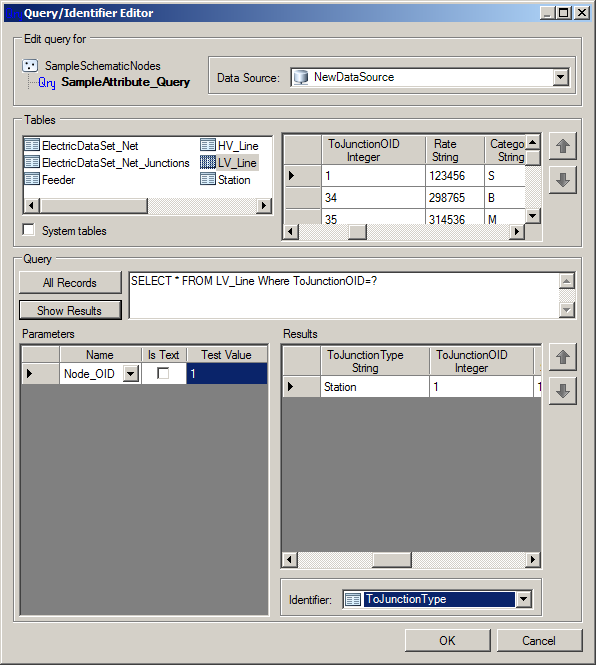The image size is (596, 665).
Task: Click the cell with value 298765
Action: 455,198
